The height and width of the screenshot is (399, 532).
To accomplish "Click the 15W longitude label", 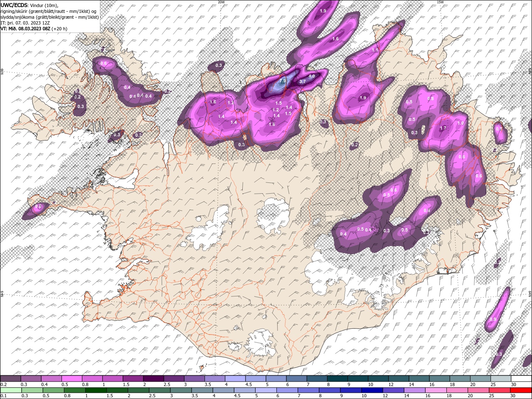I will pyautogui.click(x=440, y=2).
